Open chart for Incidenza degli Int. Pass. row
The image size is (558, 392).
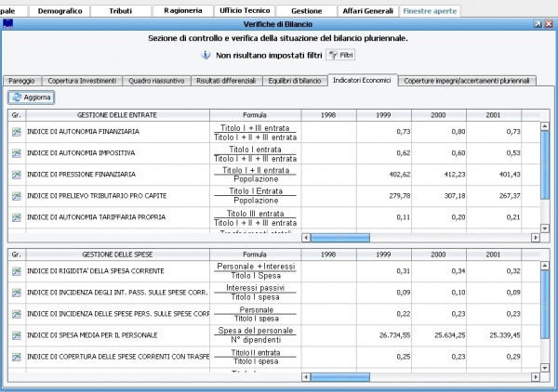(x=17, y=293)
